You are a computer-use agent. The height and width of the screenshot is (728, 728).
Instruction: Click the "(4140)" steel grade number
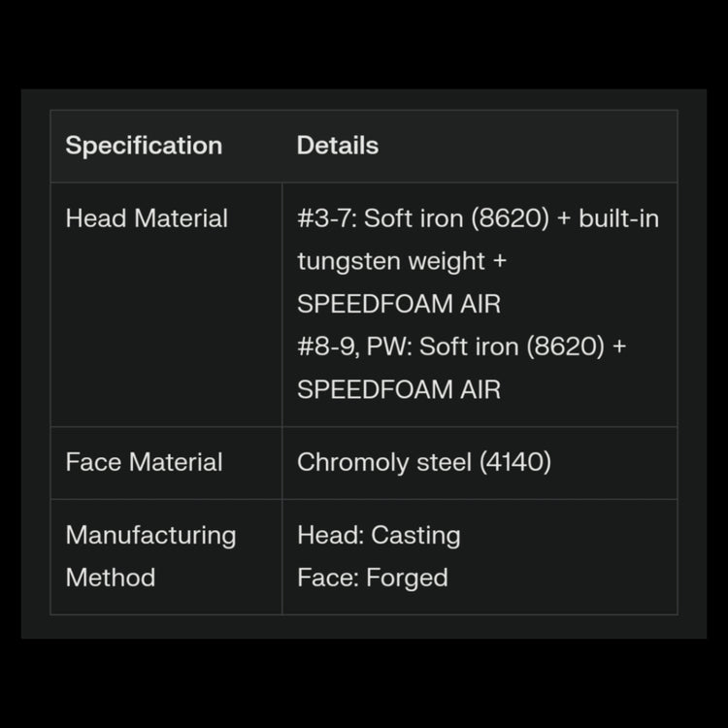(514, 462)
